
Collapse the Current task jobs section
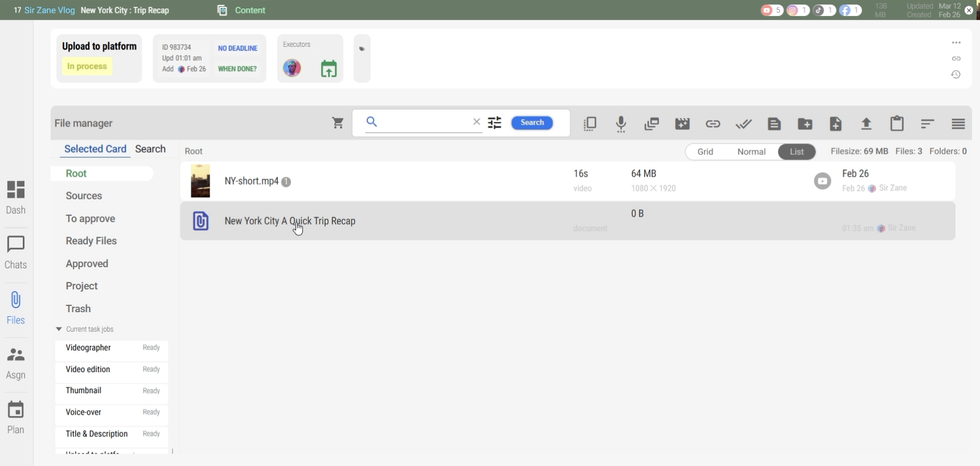tap(59, 329)
